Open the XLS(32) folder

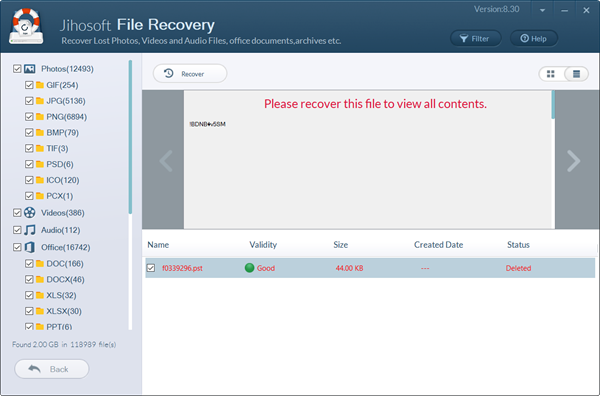61,295
